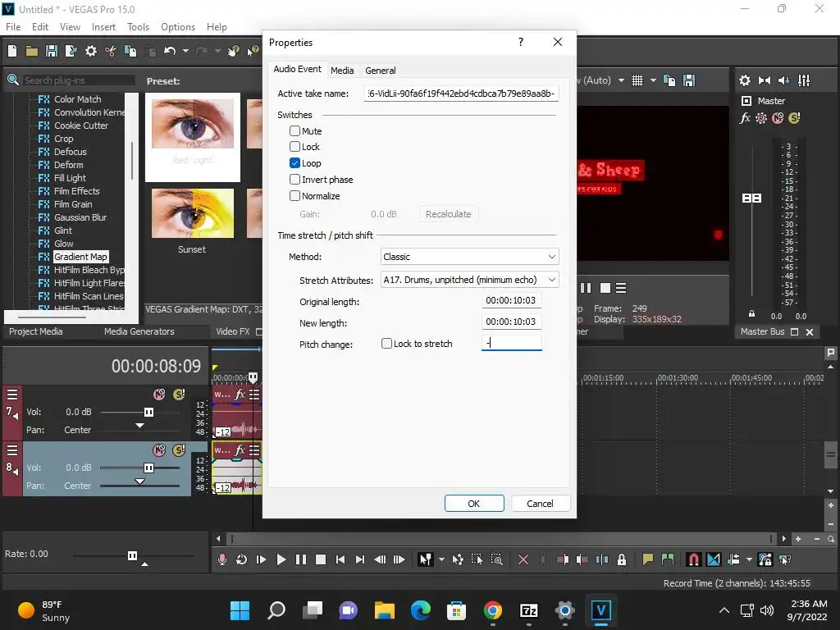Click the Delete X icon in timeline toolbar
840x630 pixels.
tap(523, 559)
